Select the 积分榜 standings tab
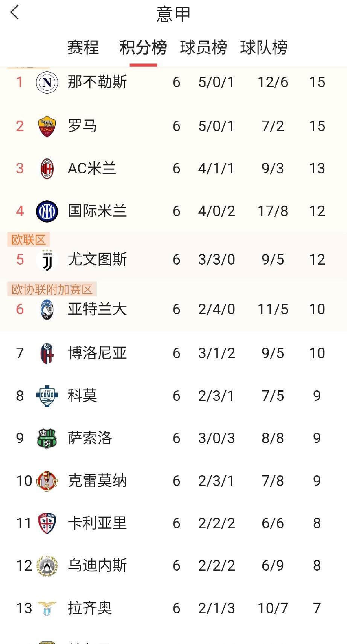Viewport: 347px width, 644px height. tap(143, 48)
